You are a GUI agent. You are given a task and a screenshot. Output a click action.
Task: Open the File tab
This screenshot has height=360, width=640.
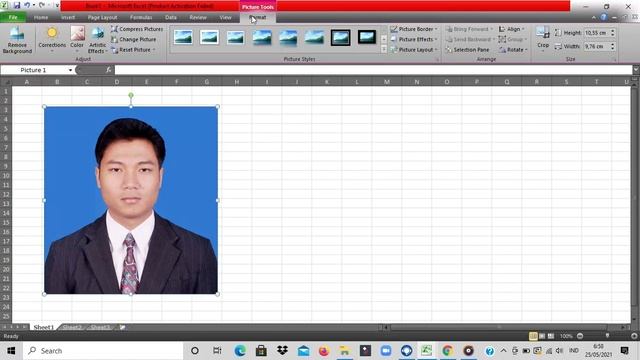tap(13, 17)
